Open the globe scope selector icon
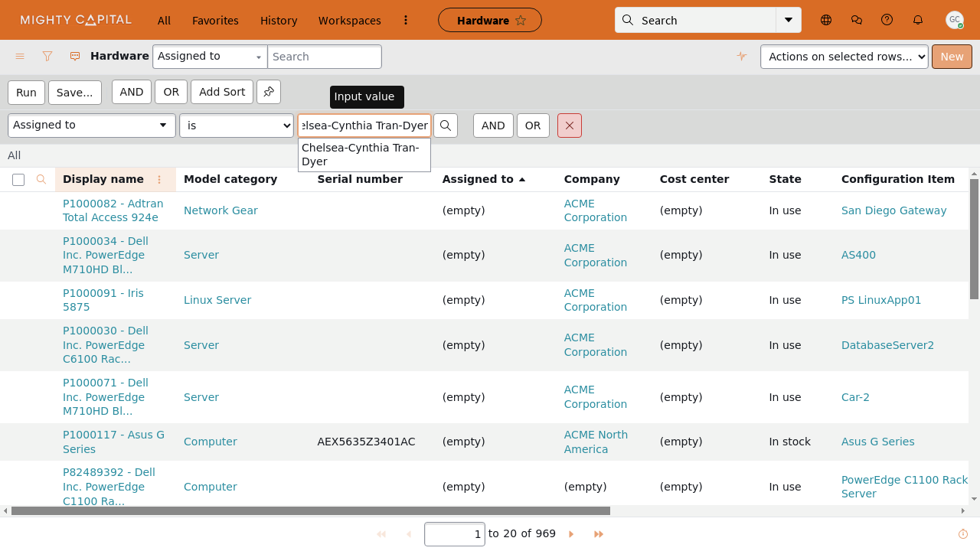This screenshot has height=551, width=980. 826,20
